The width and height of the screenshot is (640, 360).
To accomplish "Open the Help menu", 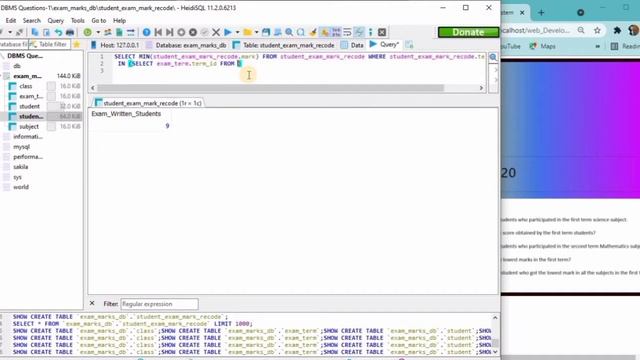I will 119,20.
